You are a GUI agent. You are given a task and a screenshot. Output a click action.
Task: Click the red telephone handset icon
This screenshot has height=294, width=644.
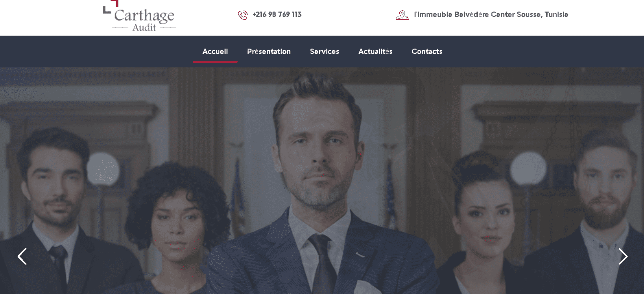coord(242,15)
